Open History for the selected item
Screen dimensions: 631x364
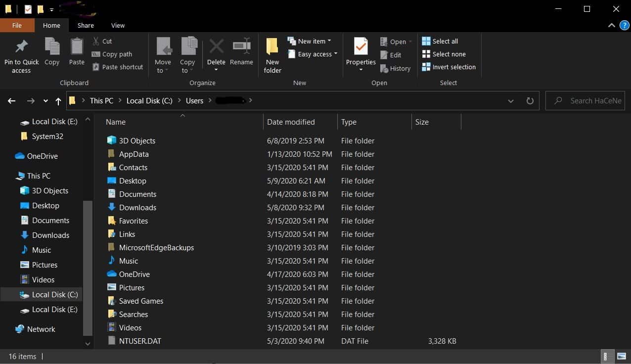point(396,68)
